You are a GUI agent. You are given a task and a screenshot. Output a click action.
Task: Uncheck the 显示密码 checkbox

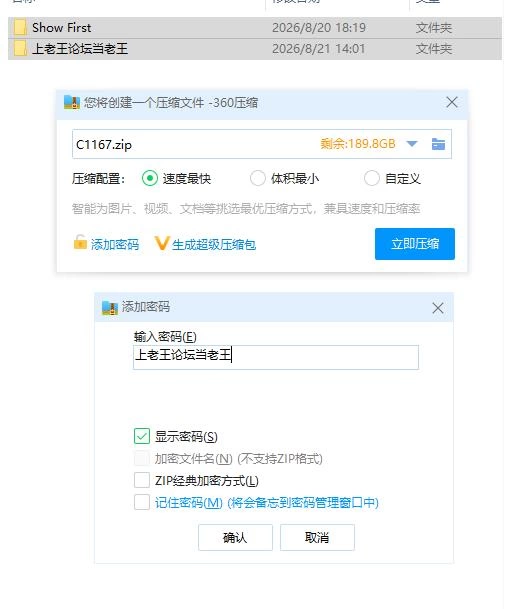pyautogui.click(x=142, y=436)
